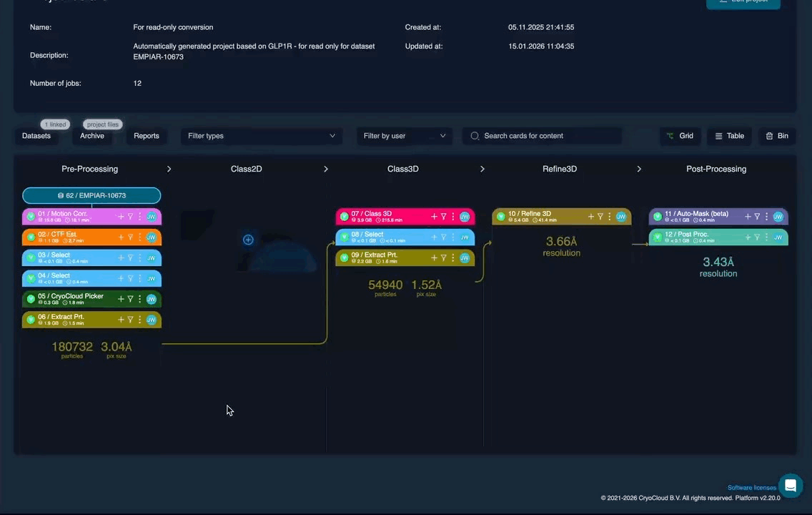This screenshot has height=515, width=812.
Task: Click the add job circle in Class2D column
Action: (248, 240)
